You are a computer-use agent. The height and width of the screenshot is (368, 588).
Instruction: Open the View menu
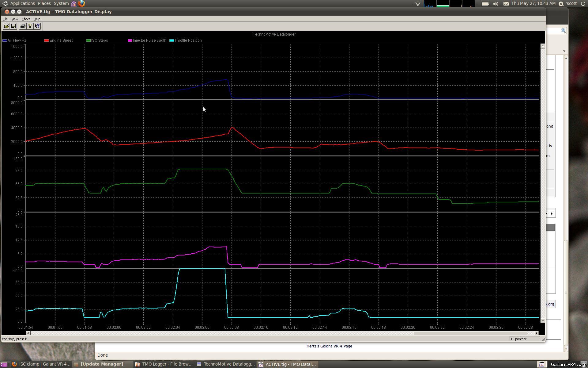[14, 19]
